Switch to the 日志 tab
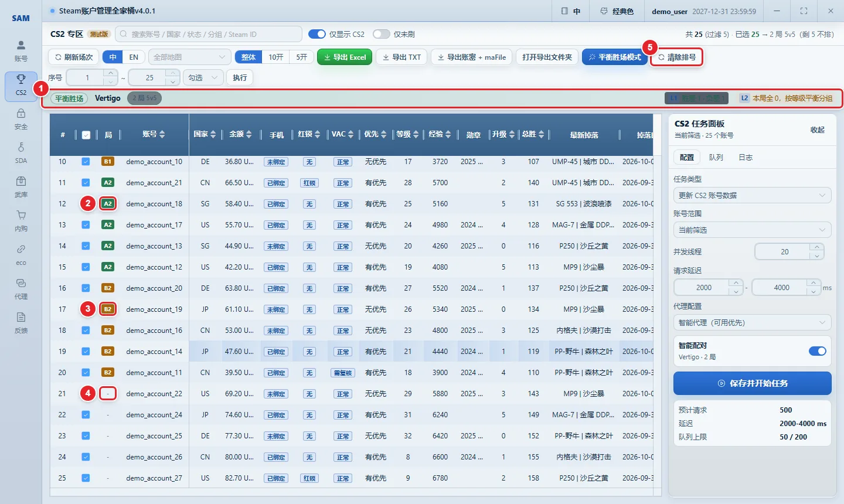This screenshot has width=844, height=504. tap(745, 157)
